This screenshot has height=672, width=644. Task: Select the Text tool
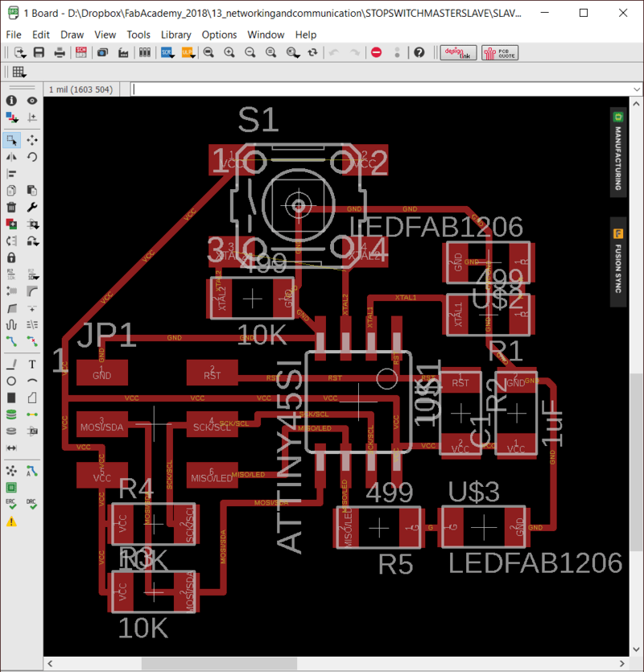point(32,365)
